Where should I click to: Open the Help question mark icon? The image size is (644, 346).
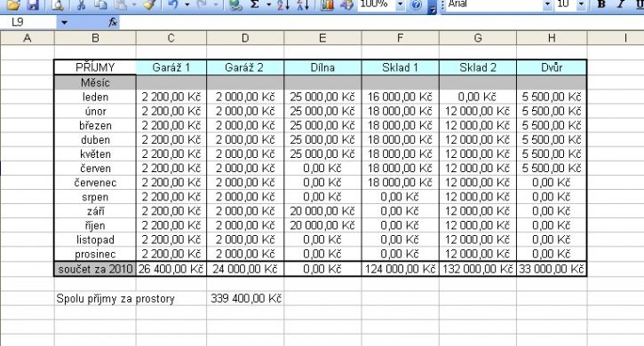(x=417, y=4)
